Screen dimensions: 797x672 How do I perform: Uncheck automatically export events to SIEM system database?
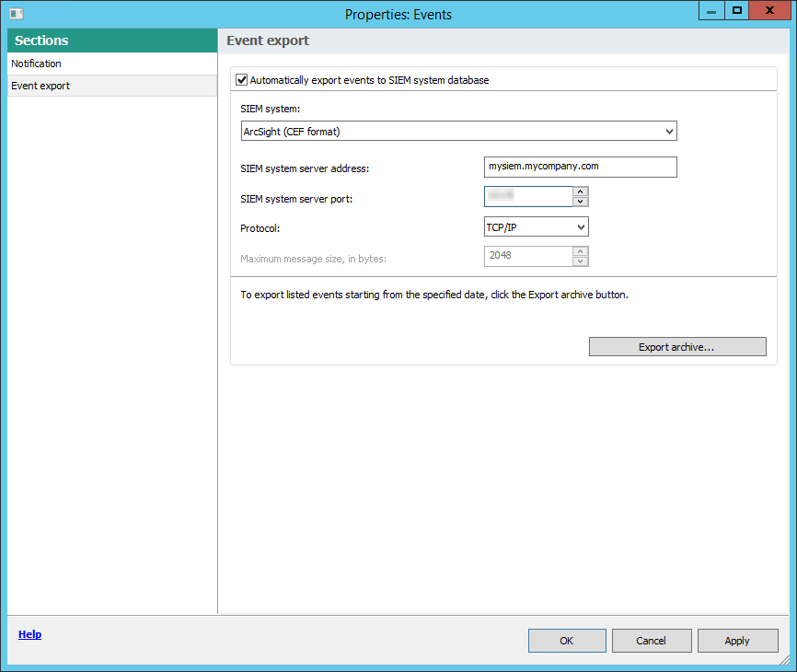click(241, 79)
